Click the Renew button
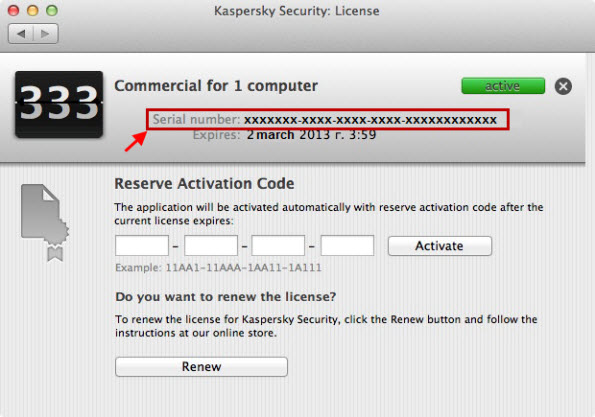This screenshot has width=595, height=417. [201, 367]
